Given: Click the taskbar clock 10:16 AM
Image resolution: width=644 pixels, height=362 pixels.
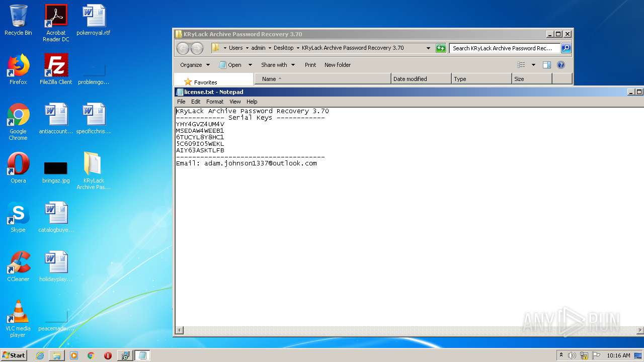Looking at the screenshot, I should click(x=618, y=355).
